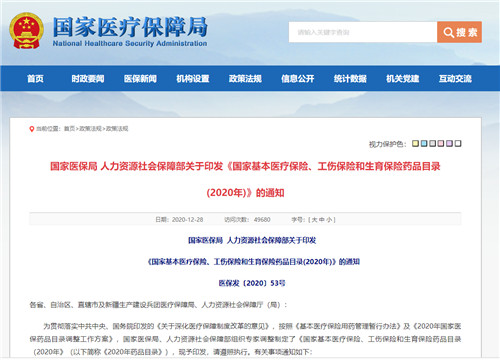500x360 pixels.
Task: Click the search magnifier icon
Action: (449, 32)
